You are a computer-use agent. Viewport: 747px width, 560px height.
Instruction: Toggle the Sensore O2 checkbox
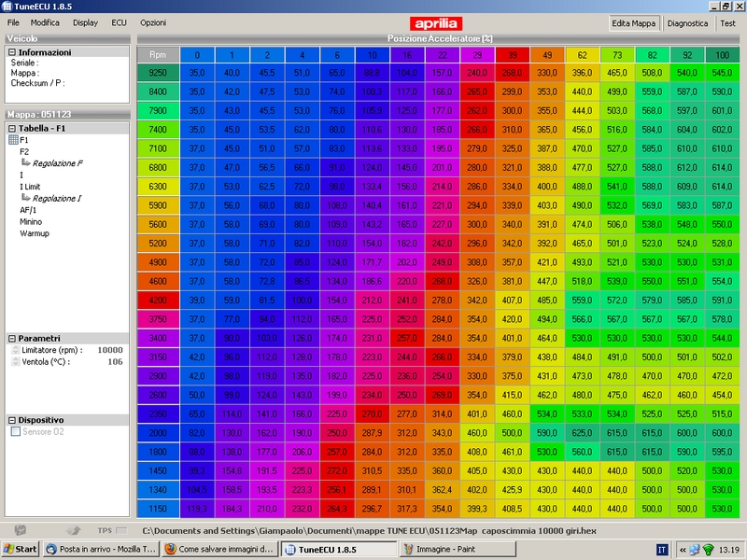16,431
